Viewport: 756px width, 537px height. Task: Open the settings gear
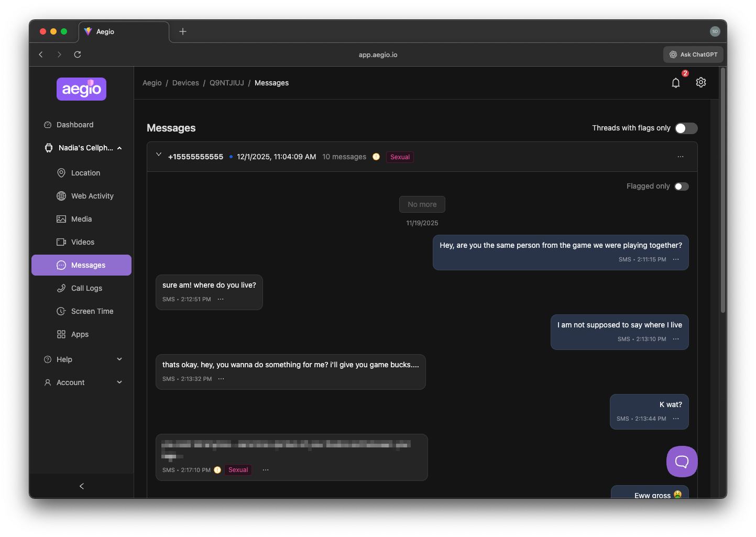pyautogui.click(x=701, y=82)
